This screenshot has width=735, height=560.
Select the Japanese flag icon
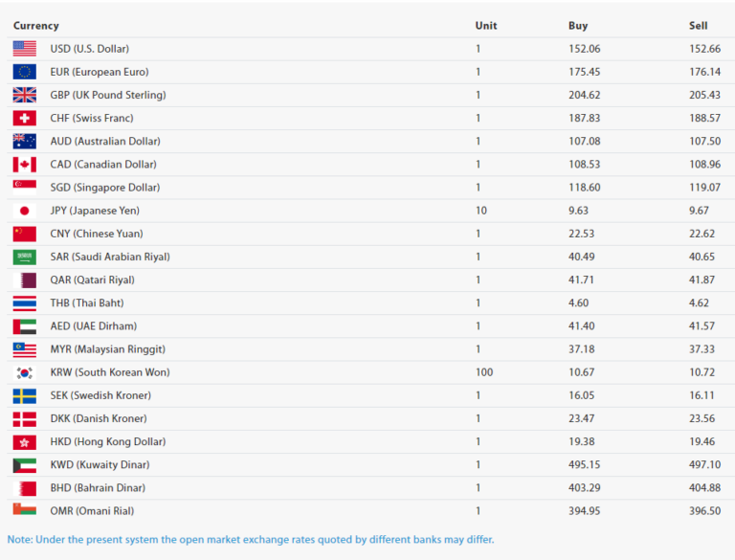[x=24, y=211]
